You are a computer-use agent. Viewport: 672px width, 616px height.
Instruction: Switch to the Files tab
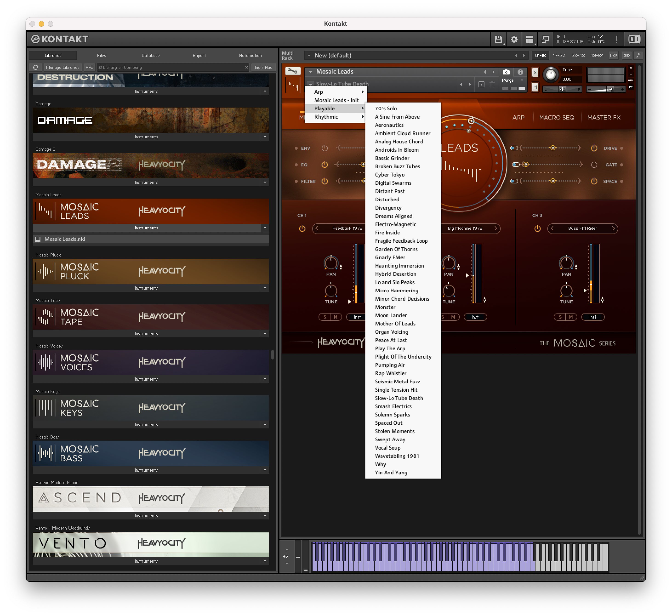click(x=101, y=55)
